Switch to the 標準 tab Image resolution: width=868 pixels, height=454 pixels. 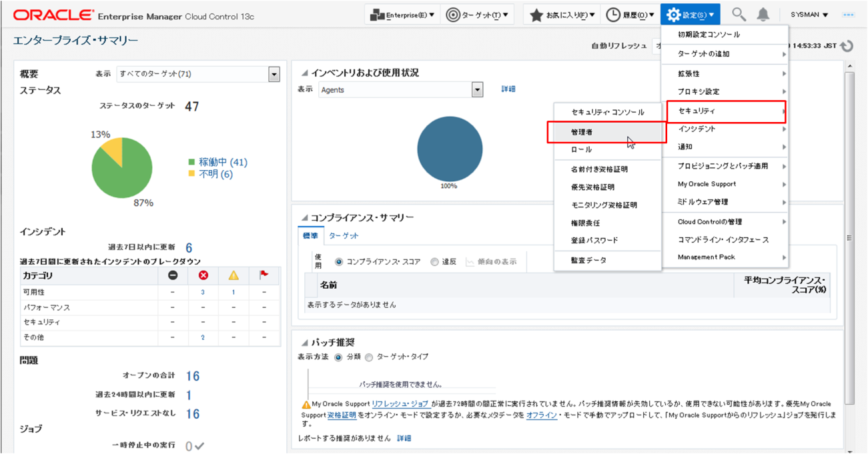point(311,235)
